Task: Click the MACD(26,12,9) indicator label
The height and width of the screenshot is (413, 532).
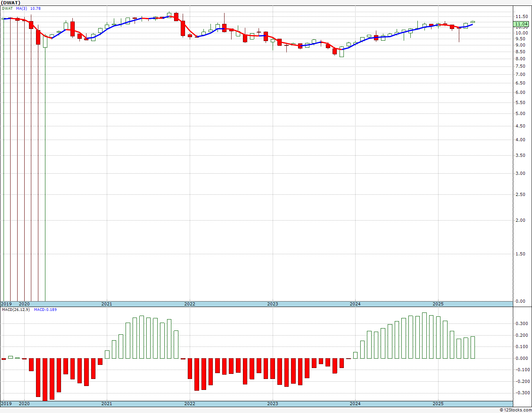Action: click(x=16, y=310)
